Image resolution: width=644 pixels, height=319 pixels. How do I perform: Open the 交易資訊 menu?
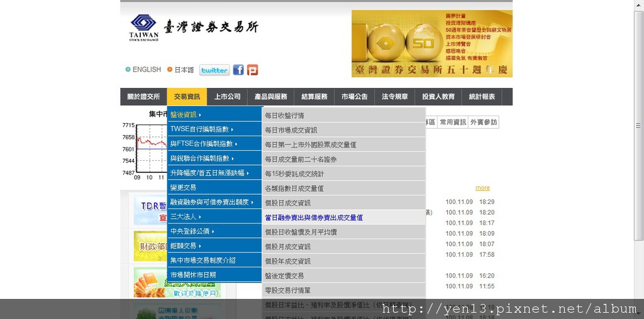(187, 97)
